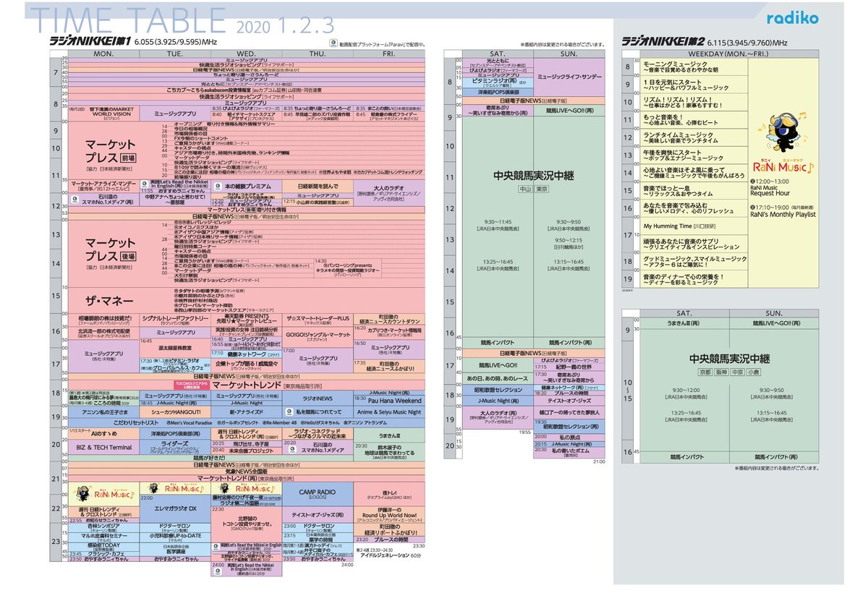This screenshot has height=601, width=868.
Task: Click the 新・アナライズド program
Action: click(245, 412)
